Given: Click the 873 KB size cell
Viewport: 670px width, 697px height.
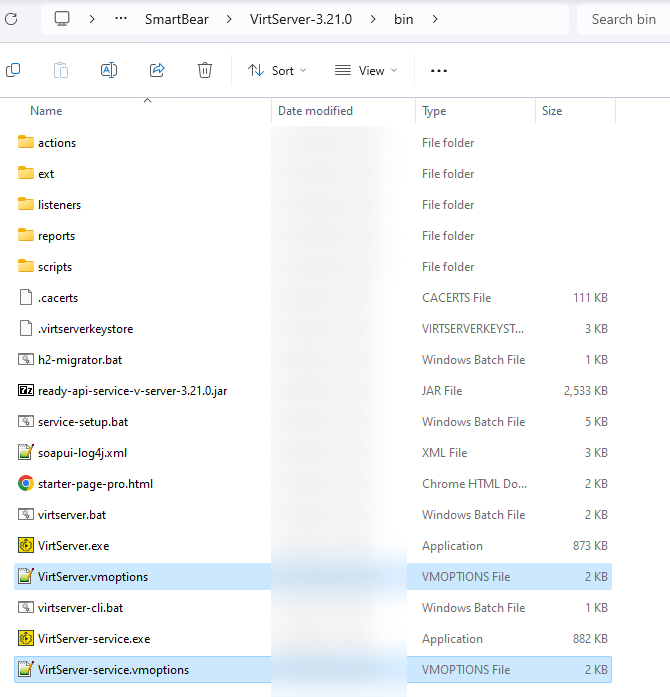Looking at the screenshot, I should pyautogui.click(x=590, y=546).
